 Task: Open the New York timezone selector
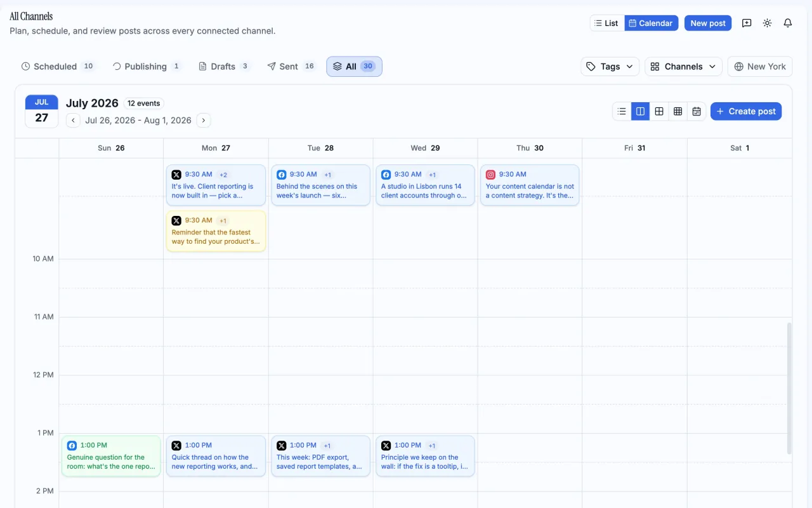(760, 67)
